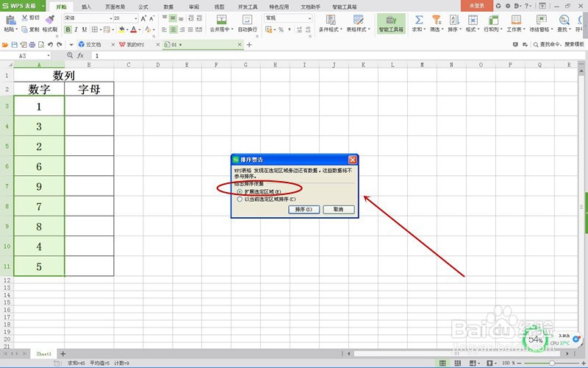Click the Sort (排序) A-Z icon
The height and width of the screenshot is (368, 588).
(x=454, y=20)
